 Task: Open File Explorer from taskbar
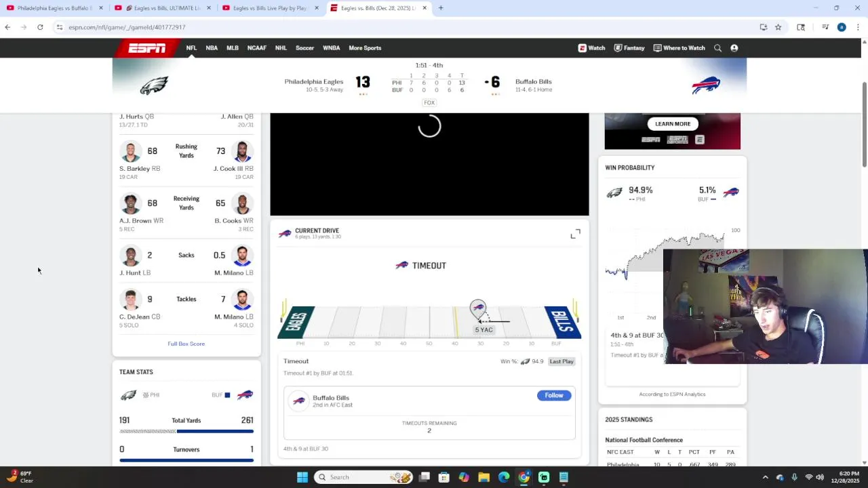(x=484, y=477)
